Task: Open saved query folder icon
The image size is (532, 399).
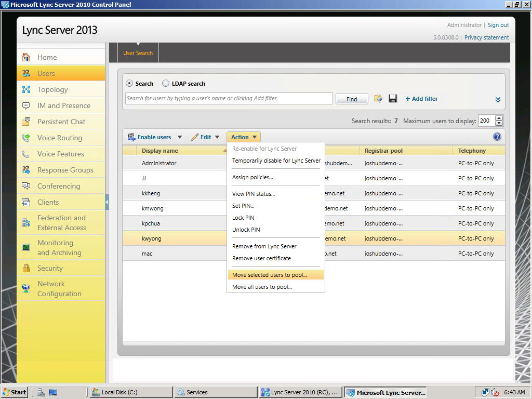Action: (x=378, y=99)
